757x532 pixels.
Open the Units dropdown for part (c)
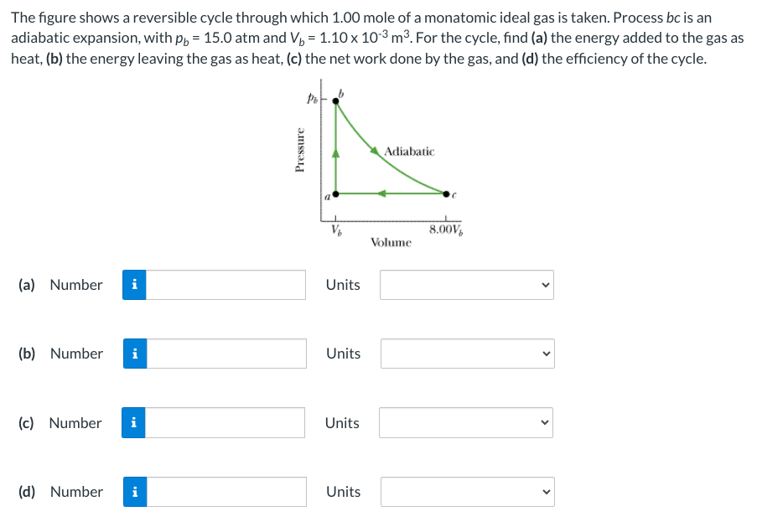466,423
